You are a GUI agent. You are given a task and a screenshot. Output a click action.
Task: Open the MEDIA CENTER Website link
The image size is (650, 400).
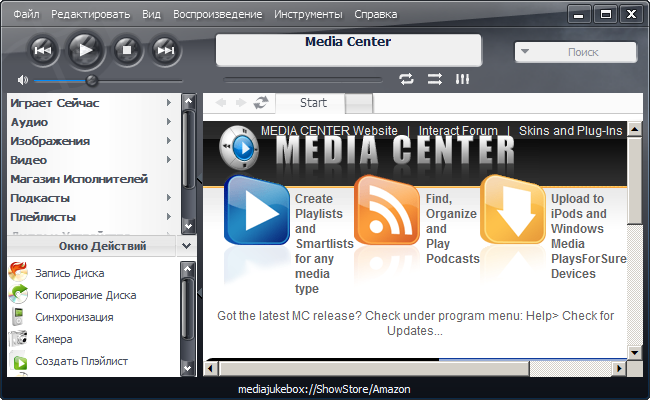[329, 131]
